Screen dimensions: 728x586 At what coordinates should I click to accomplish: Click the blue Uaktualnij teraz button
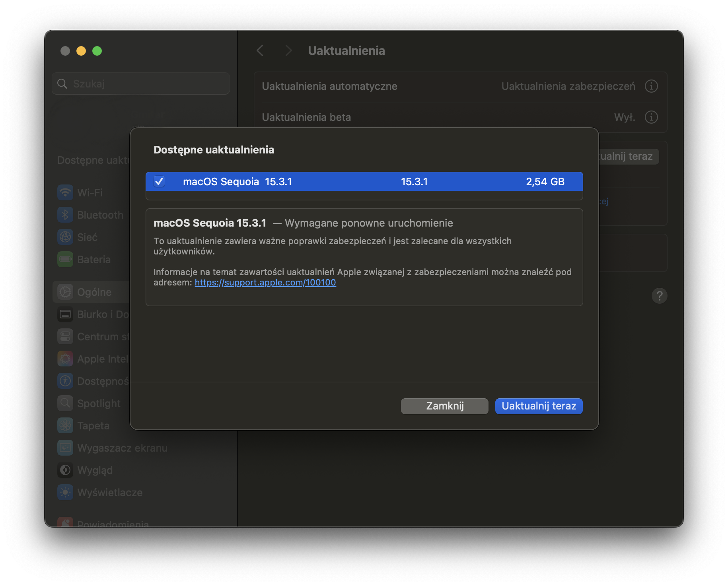point(539,406)
